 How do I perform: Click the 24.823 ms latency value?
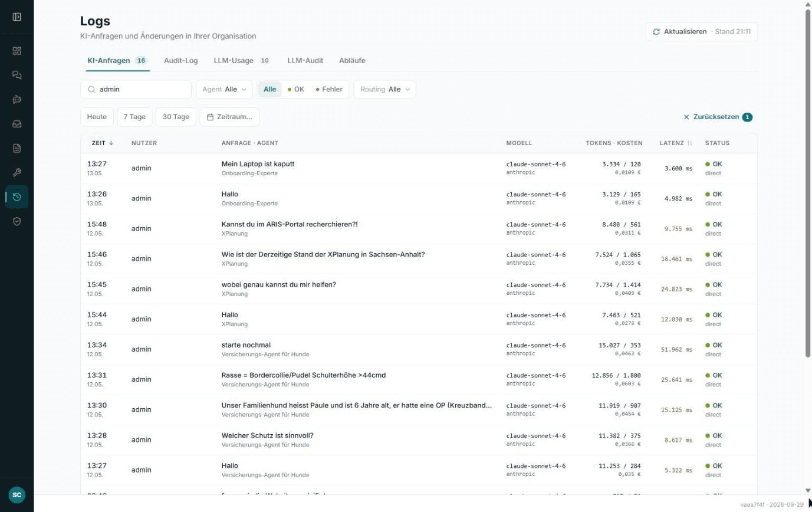pos(676,290)
